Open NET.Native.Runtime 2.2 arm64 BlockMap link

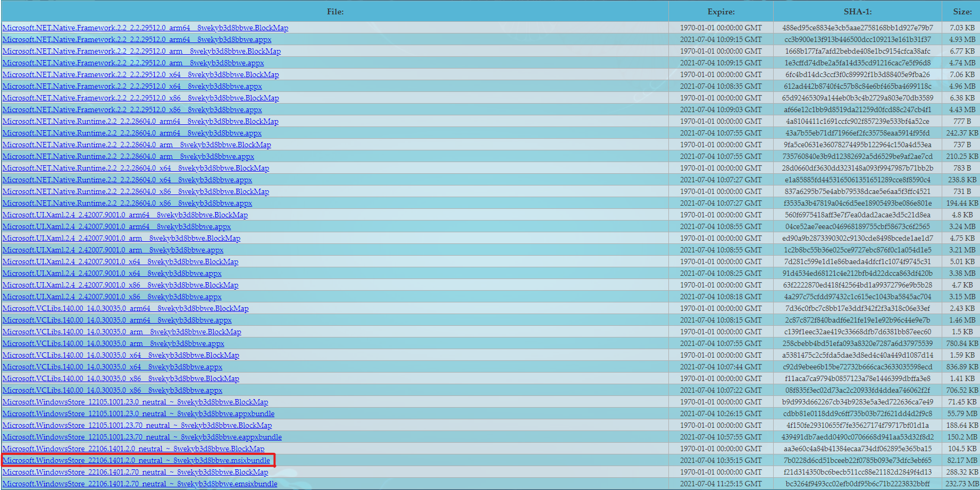(x=140, y=121)
